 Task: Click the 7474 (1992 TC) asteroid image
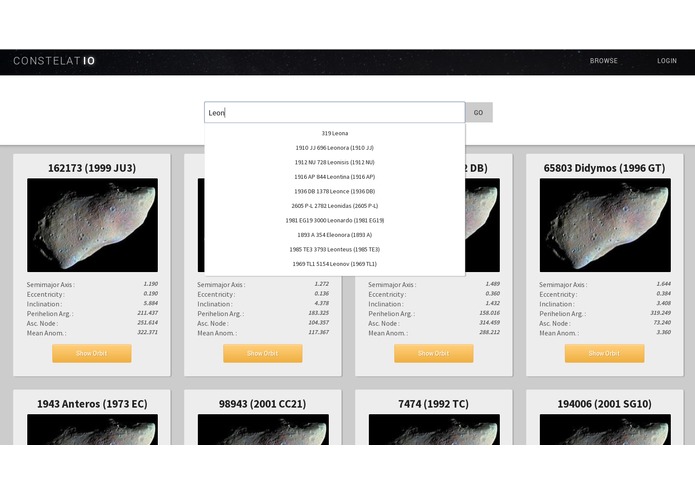coord(434,429)
